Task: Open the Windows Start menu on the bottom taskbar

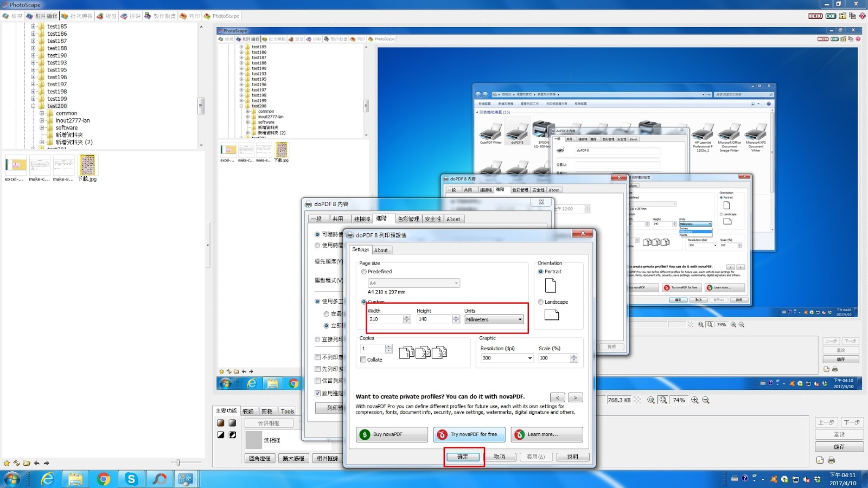Action: click(12, 479)
